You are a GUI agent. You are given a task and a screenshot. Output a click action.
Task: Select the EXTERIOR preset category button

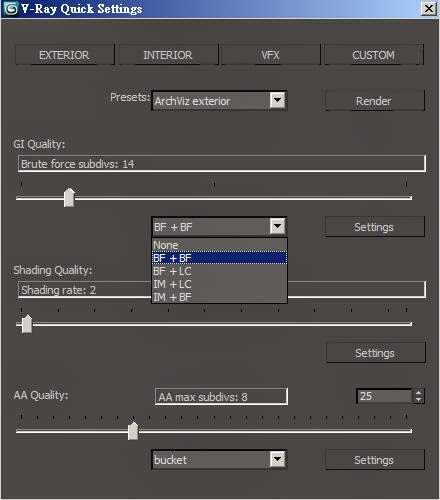[x=65, y=55]
